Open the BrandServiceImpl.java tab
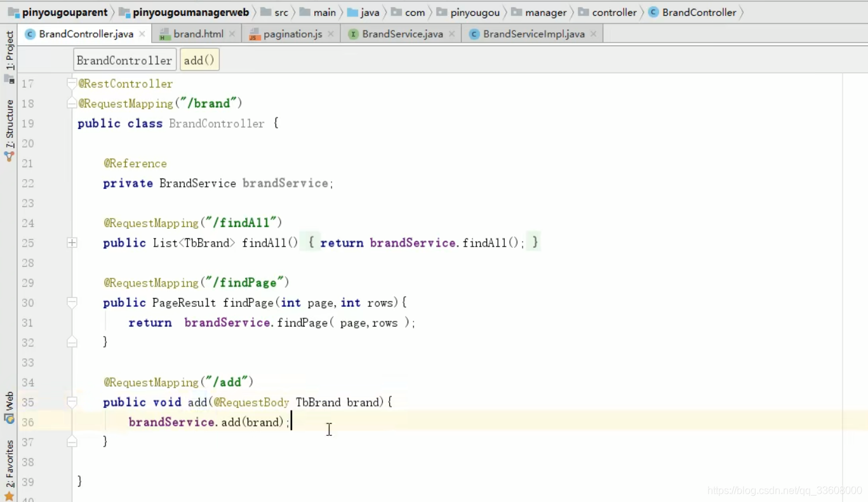 coord(533,34)
